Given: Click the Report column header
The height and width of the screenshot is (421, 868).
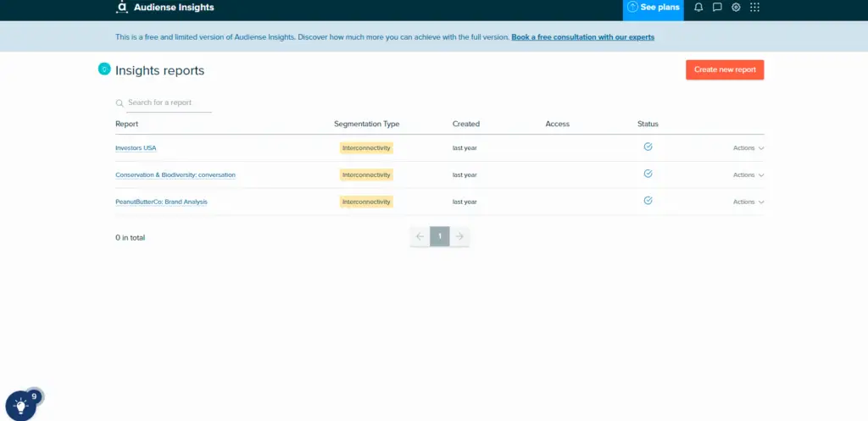Looking at the screenshot, I should (127, 124).
